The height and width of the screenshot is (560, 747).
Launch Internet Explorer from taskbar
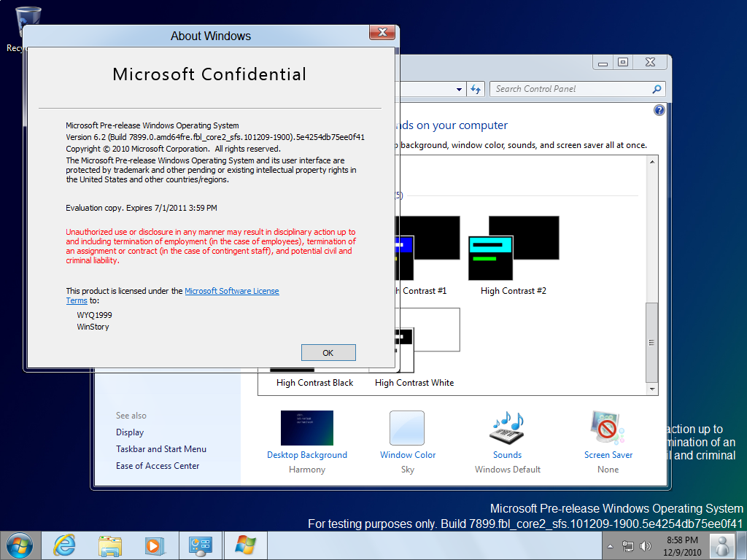pyautogui.click(x=65, y=545)
